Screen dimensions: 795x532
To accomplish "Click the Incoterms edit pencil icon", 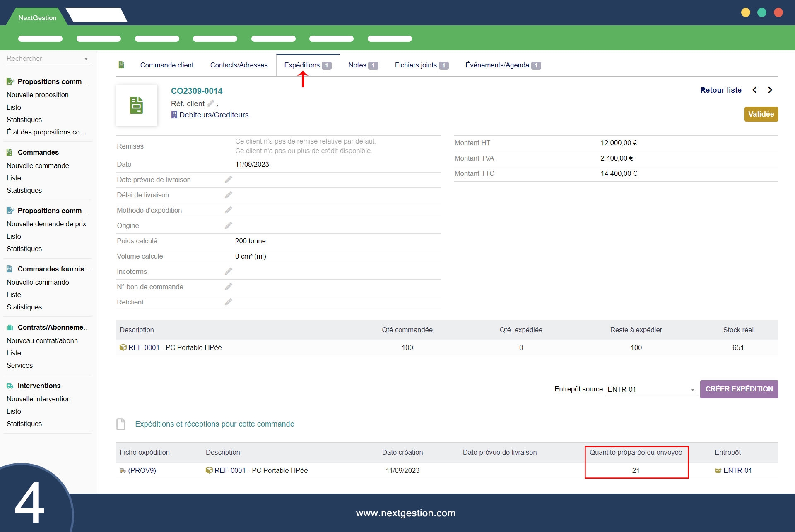I will click(x=229, y=271).
